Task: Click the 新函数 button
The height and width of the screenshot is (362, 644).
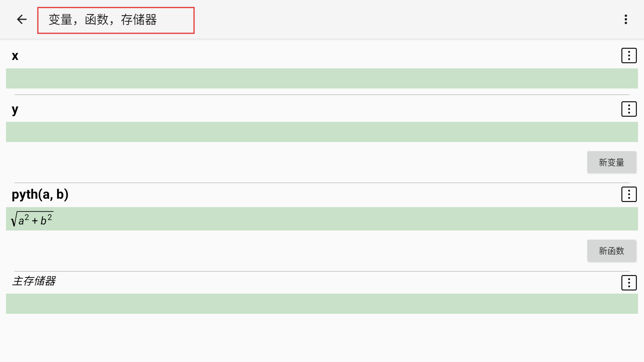Action: 611,251
